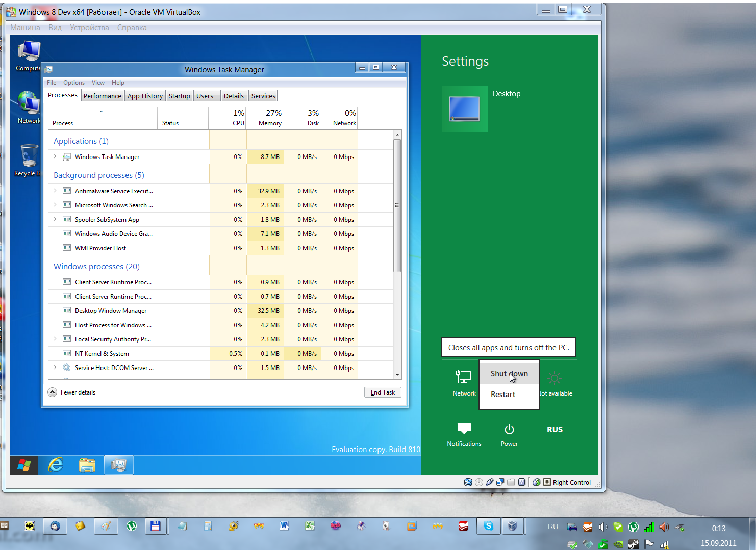This screenshot has height=552, width=756.
Task: Open File Explorer from the guest taskbar
Action: pyautogui.click(x=87, y=465)
